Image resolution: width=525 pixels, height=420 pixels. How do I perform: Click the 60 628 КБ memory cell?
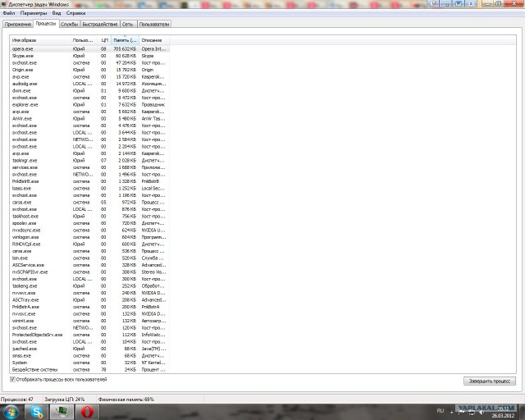[x=126, y=56]
